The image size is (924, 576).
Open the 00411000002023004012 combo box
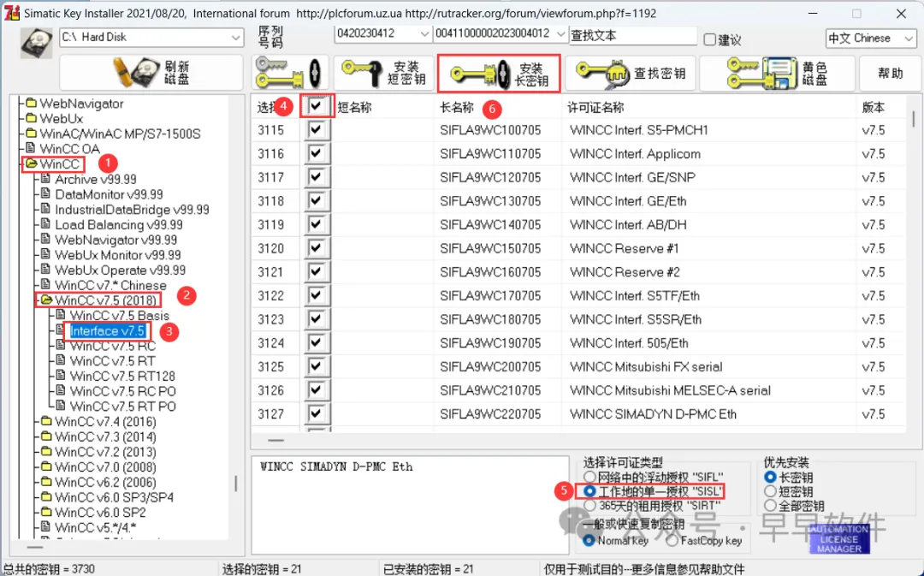point(500,33)
